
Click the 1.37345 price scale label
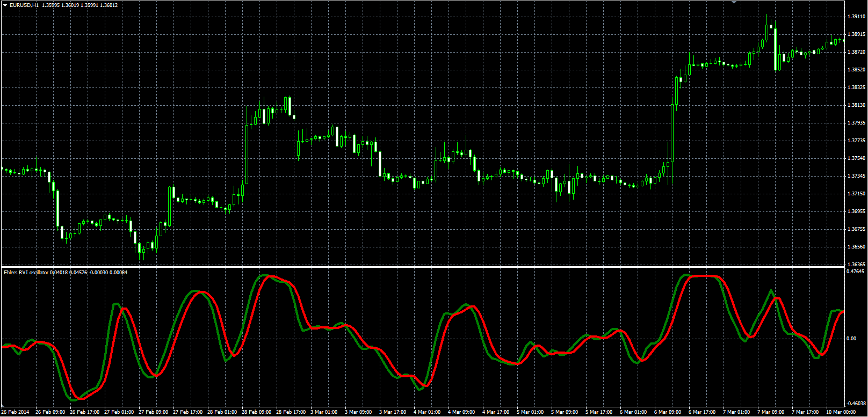[856, 176]
